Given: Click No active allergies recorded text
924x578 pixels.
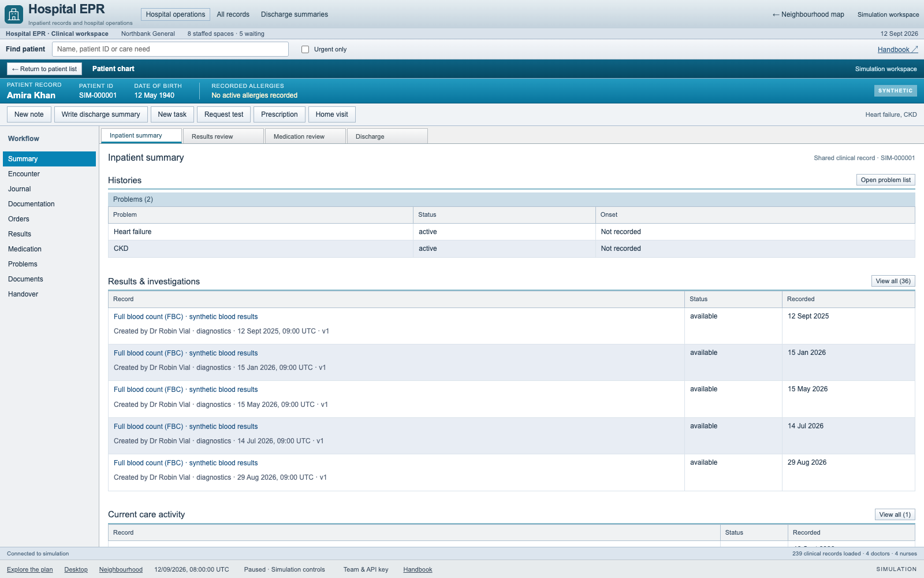Looking at the screenshot, I should pos(254,95).
